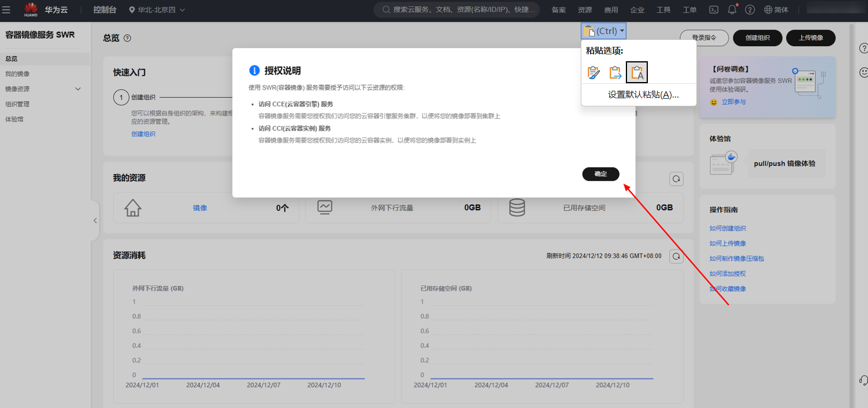Go to 我的镜像 in the sidebar

[x=17, y=74]
